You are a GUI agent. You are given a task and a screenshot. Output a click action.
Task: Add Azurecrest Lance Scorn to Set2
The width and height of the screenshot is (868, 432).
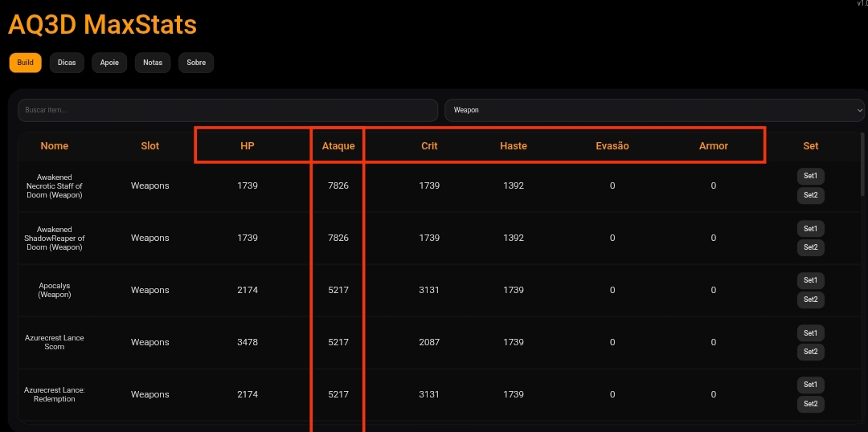[810, 352]
